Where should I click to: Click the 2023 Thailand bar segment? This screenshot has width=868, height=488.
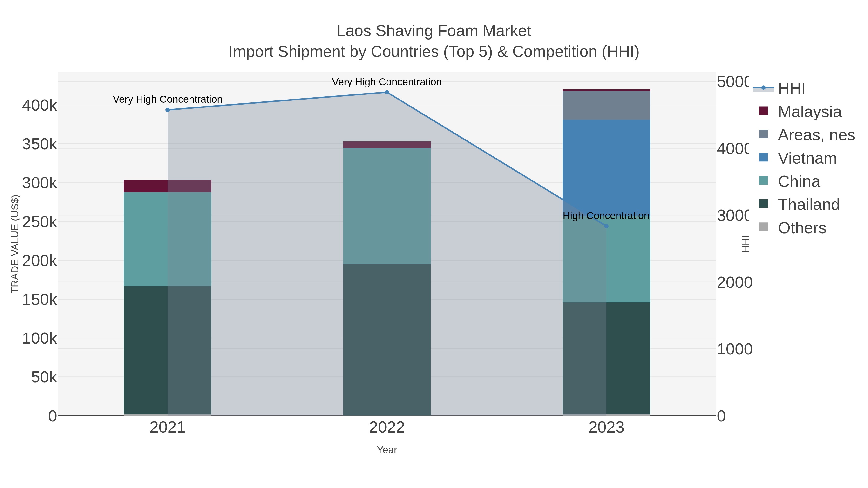(606, 358)
